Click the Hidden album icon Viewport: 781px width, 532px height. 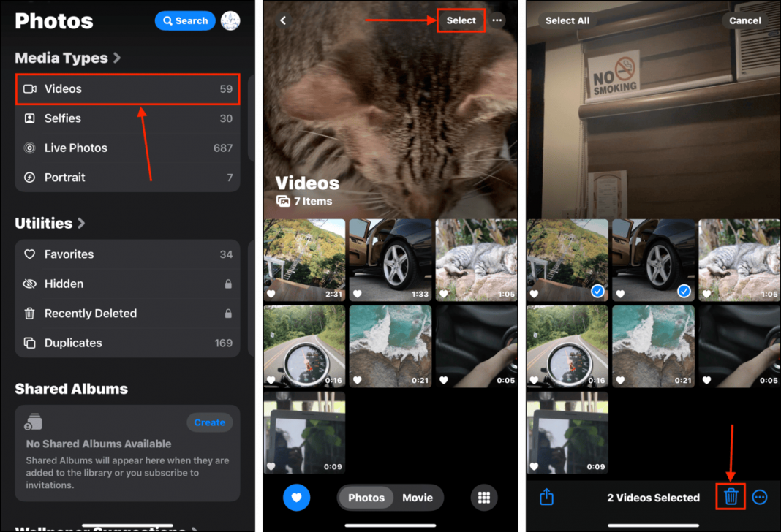point(29,284)
